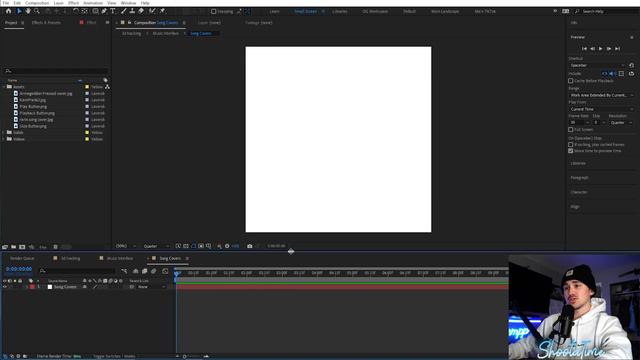Viewport: 640px width, 360px height.
Task: Enable the Full Screen checkbox
Action: (571, 129)
